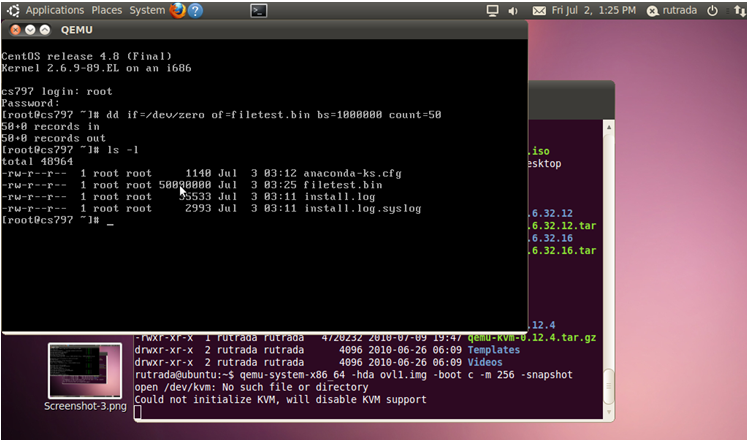Screen dimensions: 747x440
Task: Click the terminal scrollbar up arrow
Action: (608, 128)
